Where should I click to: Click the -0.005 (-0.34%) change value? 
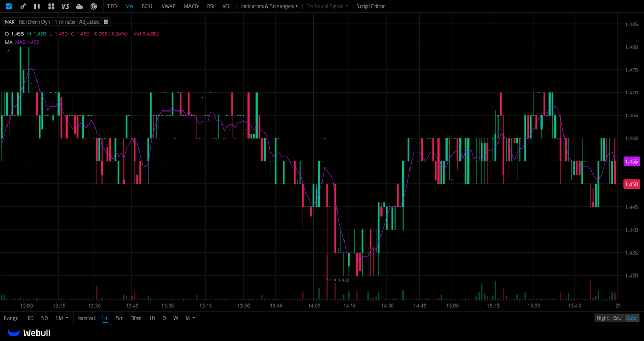click(111, 34)
